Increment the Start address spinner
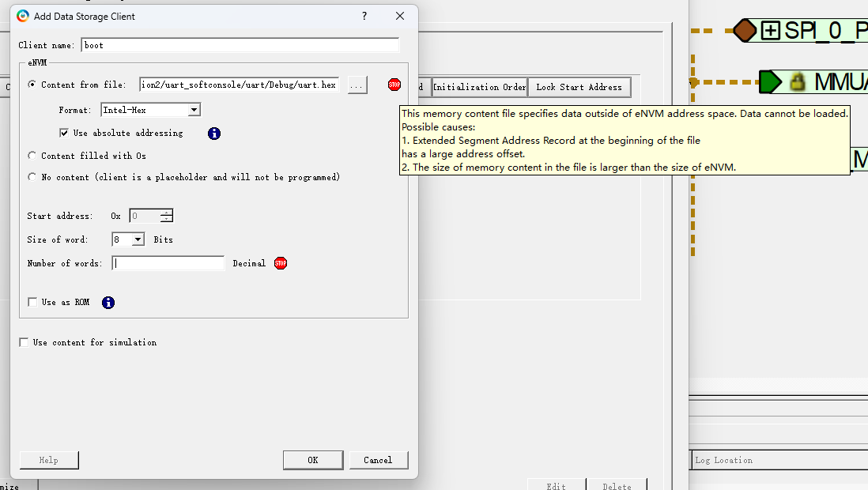The height and width of the screenshot is (490, 868). 167,213
